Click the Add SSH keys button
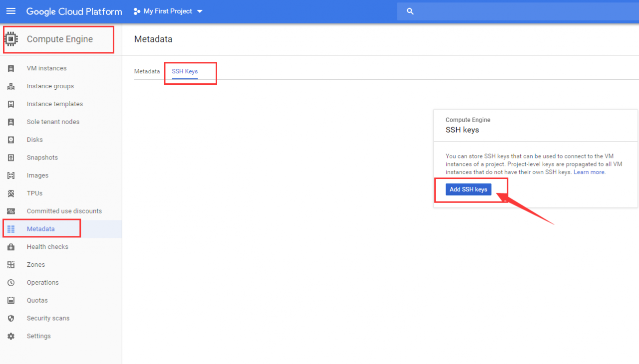Viewport: 639px width, 364px height. point(468,189)
